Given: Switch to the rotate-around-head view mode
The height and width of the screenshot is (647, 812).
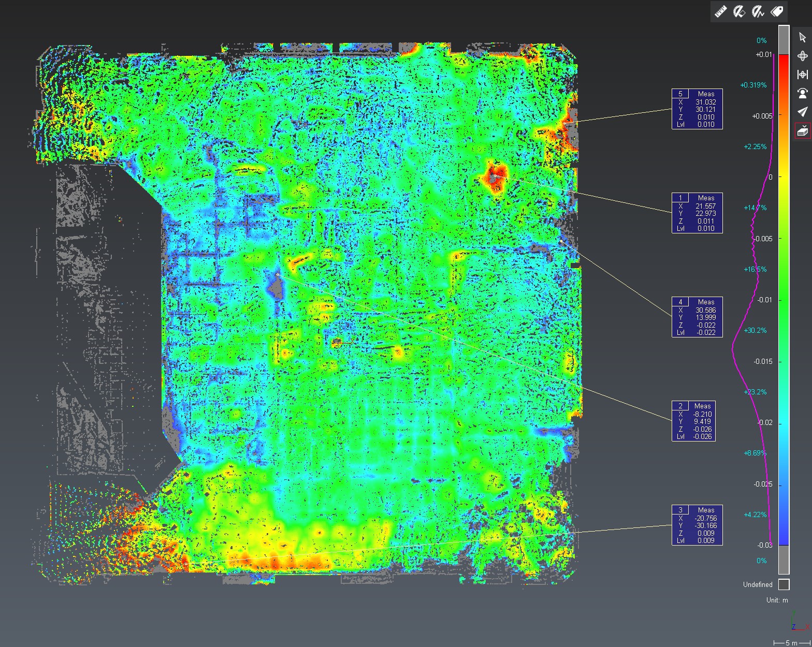Looking at the screenshot, I should (x=802, y=93).
